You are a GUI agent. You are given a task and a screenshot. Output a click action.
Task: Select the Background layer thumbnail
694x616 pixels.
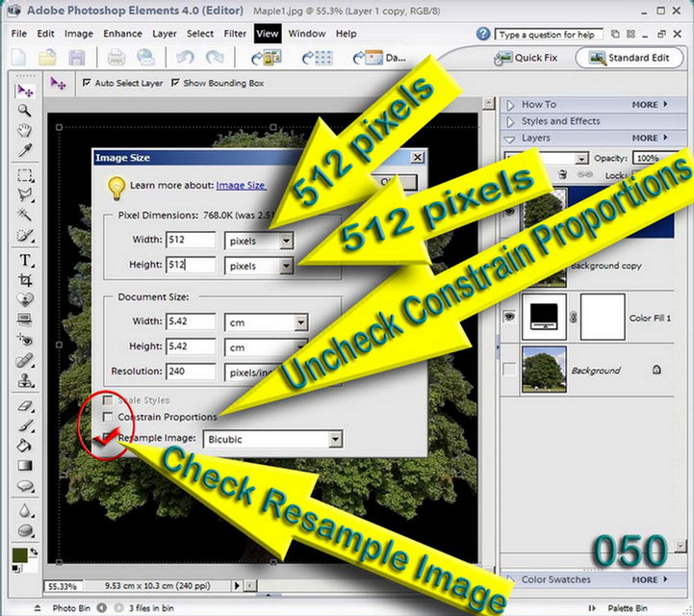(544, 369)
